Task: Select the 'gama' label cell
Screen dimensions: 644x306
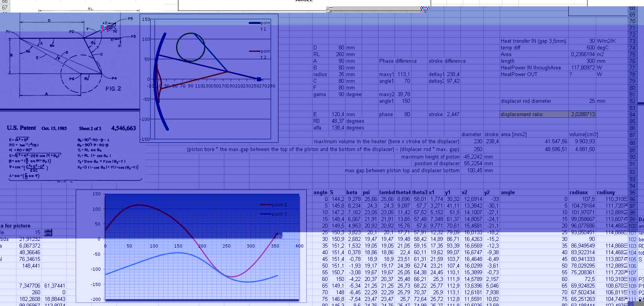Action: point(321,95)
